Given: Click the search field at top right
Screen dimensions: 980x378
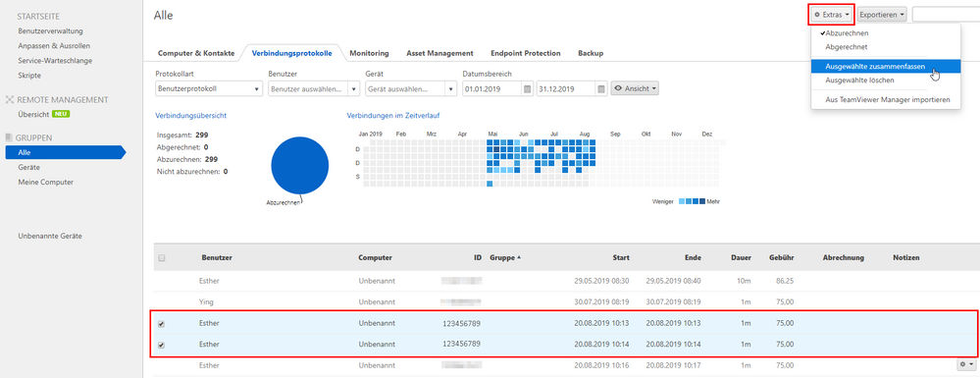Looking at the screenshot, I should 946,15.
